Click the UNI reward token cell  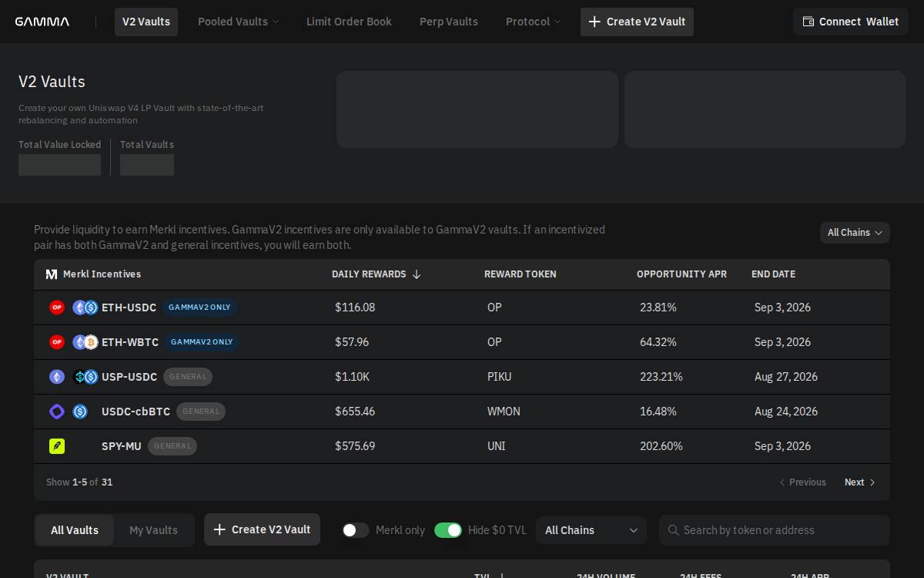[x=497, y=446]
